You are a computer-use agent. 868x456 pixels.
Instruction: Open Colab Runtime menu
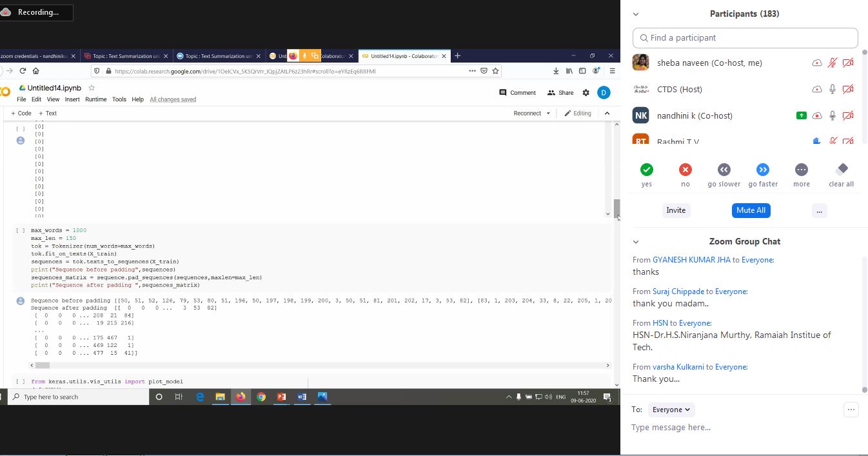96,99
